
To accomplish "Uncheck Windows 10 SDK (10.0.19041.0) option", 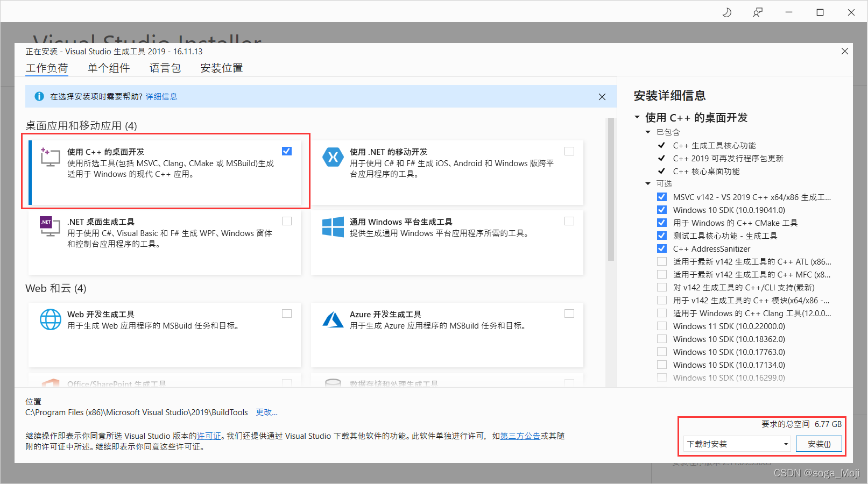I will [662, 210].
